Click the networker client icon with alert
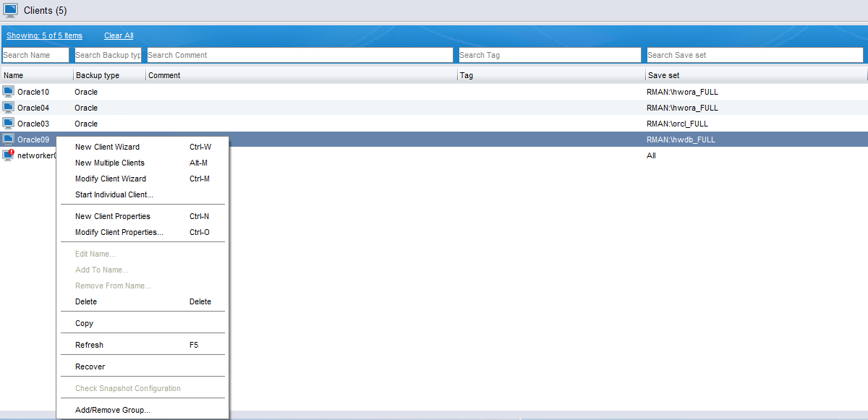Screen dimensions: 868x420 pos(9,155)
